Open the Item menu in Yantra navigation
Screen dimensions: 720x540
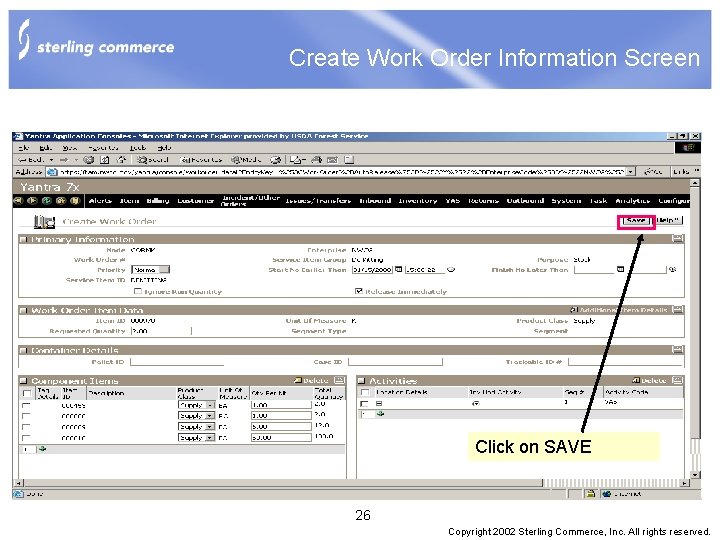point(129,201)
